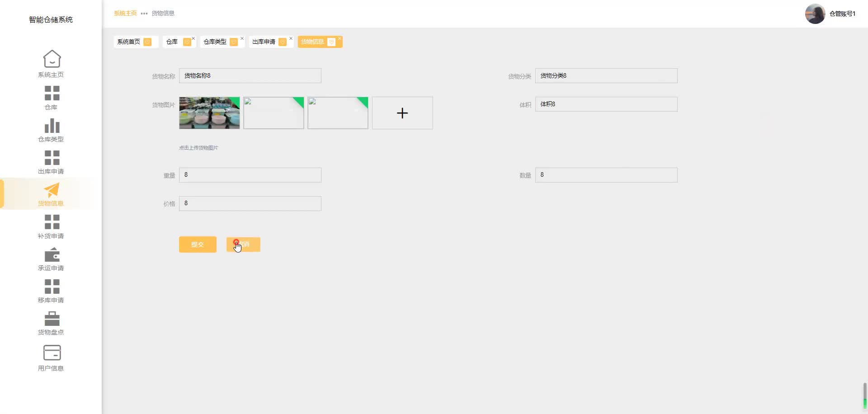The height and width of the screenshot is (414, 868).
Task: Click the third broken image thumbnail
Action: [338, 113]
